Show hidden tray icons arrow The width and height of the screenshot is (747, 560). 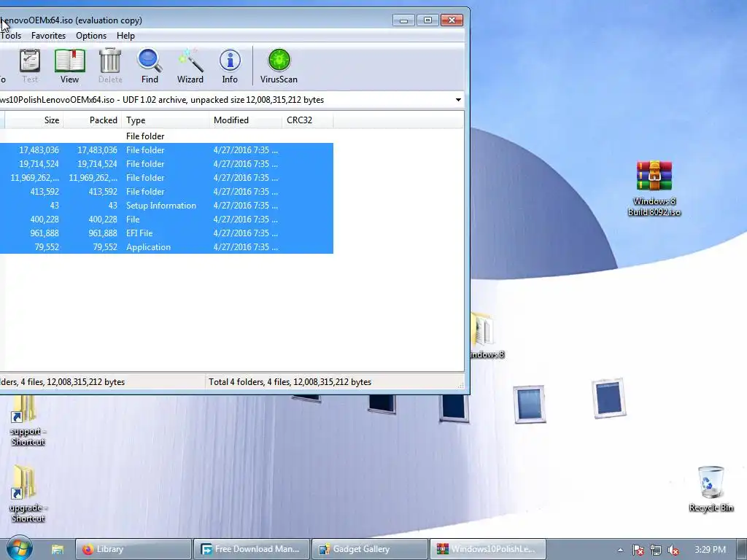620,550
